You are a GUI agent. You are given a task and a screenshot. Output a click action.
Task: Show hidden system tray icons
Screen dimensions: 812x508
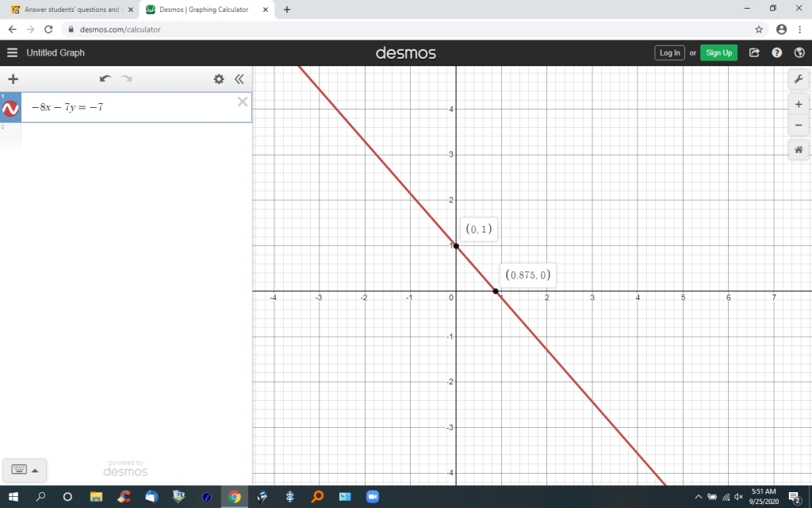(698, 497)
